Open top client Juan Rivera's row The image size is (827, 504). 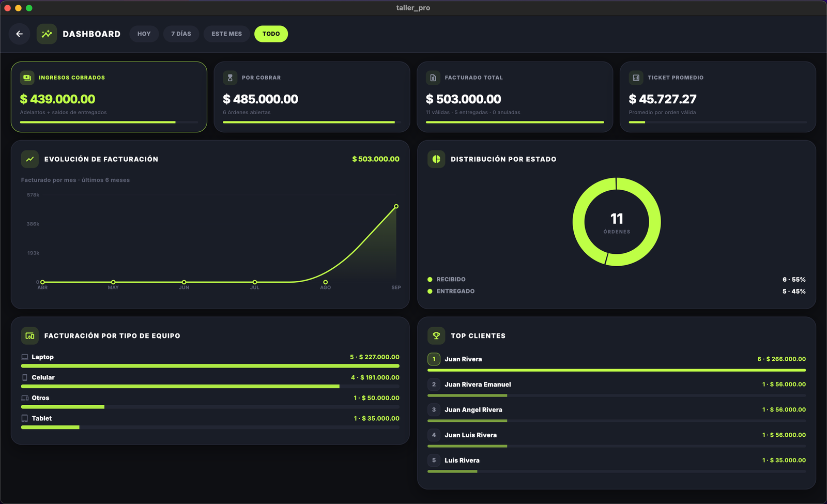(617, 363)
